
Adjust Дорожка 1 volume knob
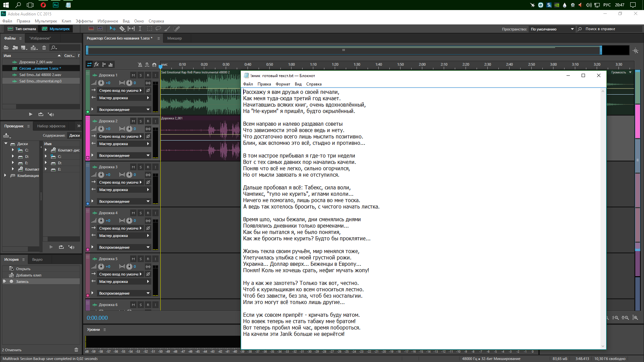(x=101, y=83)
